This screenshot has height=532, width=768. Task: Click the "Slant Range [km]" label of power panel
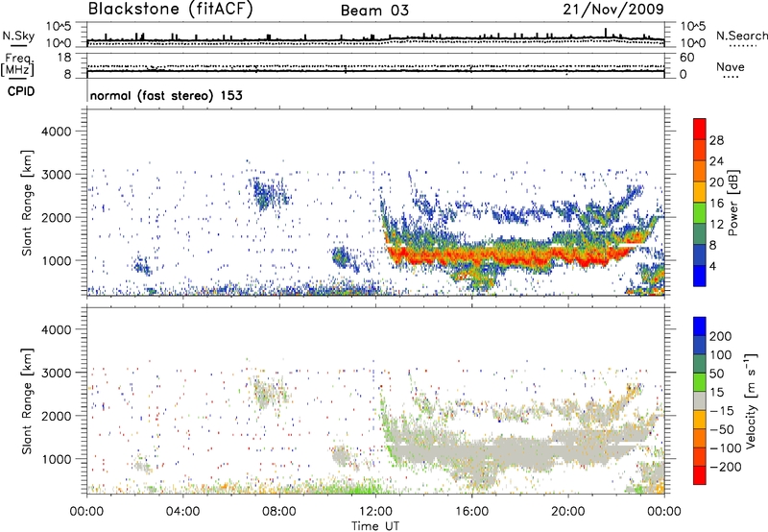pyautogui.click(x=27, y=203)
